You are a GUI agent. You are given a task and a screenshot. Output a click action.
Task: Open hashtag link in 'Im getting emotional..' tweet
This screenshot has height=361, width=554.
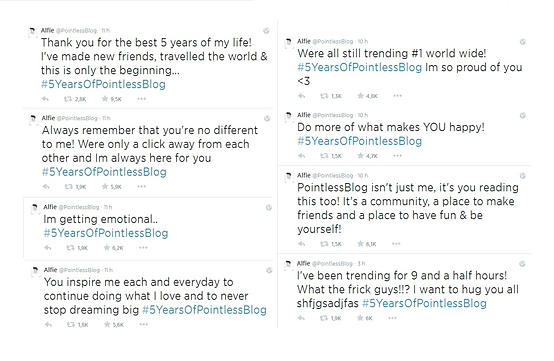(106, 233)
